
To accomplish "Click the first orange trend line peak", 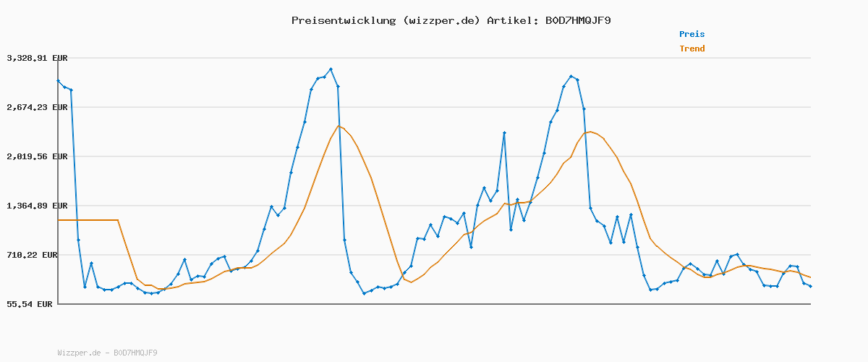I will tap(338, 126).
